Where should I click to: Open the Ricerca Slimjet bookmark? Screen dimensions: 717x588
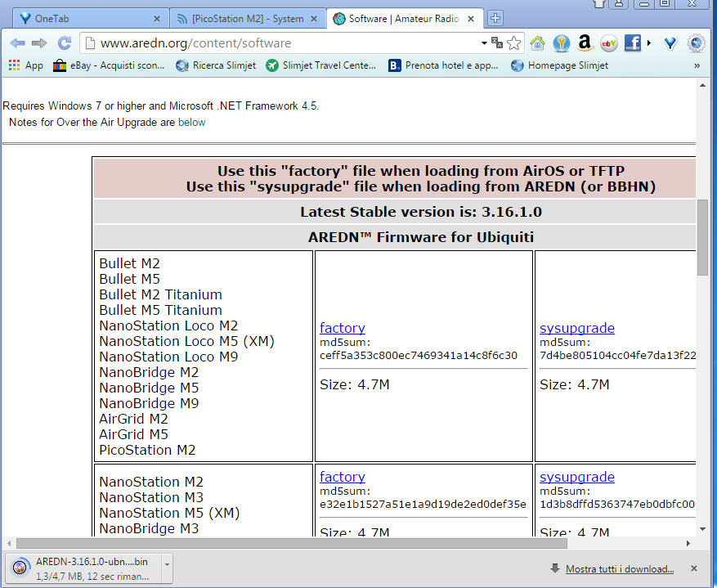pyautogui.click(x=216, y=65)
